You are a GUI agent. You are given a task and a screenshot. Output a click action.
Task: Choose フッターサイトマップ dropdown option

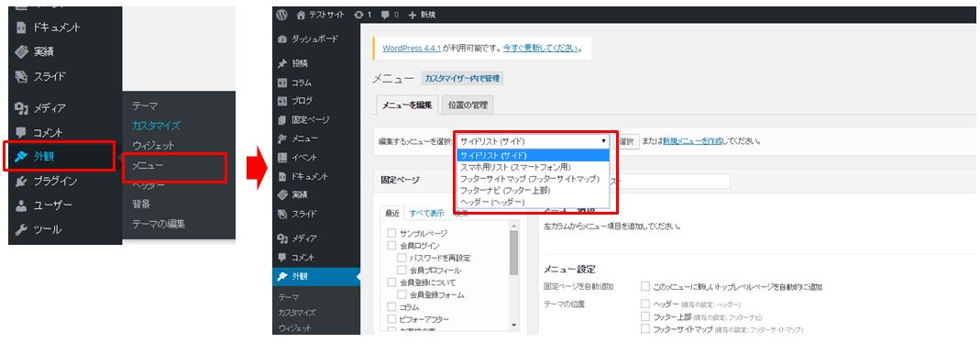click(534, 179)
